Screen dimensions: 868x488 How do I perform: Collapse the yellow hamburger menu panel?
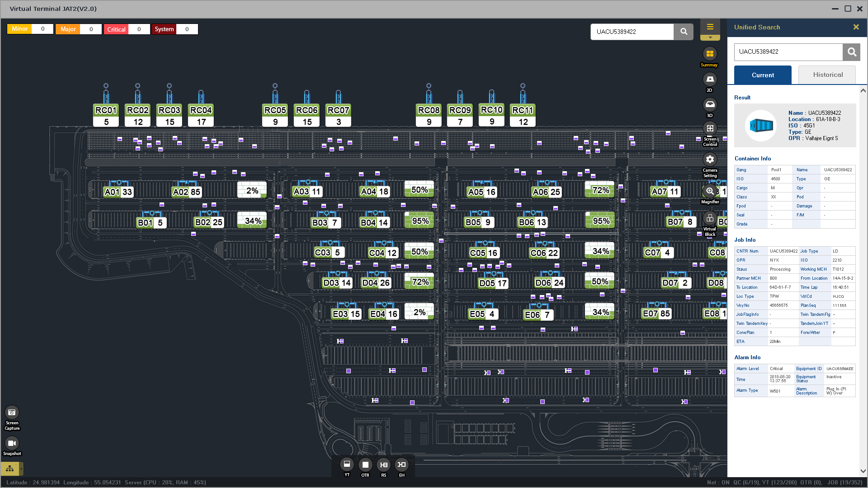click(x=710, y=27)
